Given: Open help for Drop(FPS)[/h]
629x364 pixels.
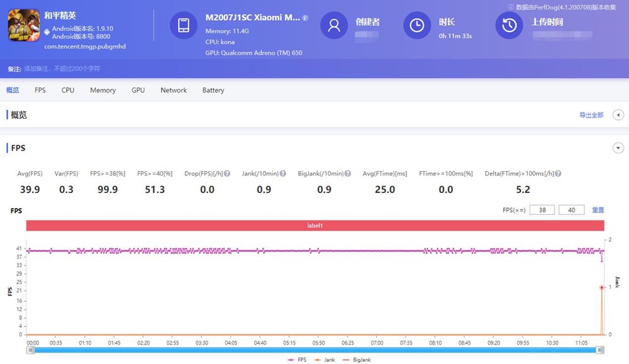Looking at the screenshot, I should [x=227, y=174].
